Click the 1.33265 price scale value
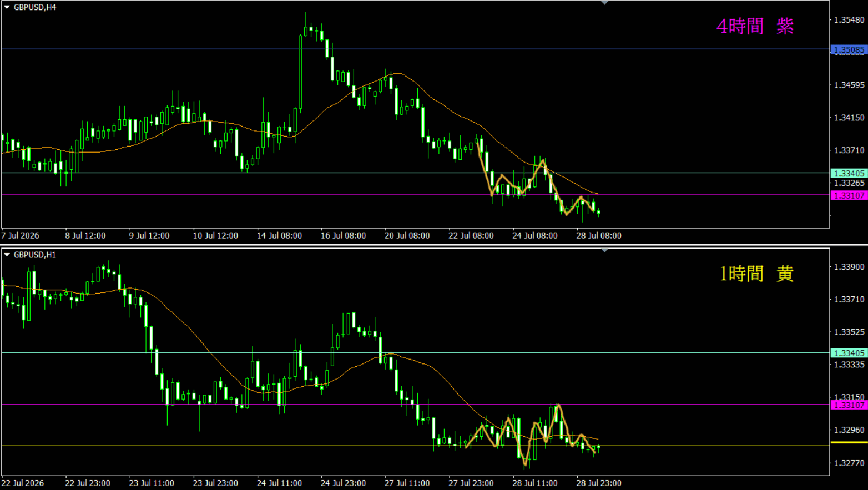The width and height of the screenshot is (868, 490). tap(849, 183)
